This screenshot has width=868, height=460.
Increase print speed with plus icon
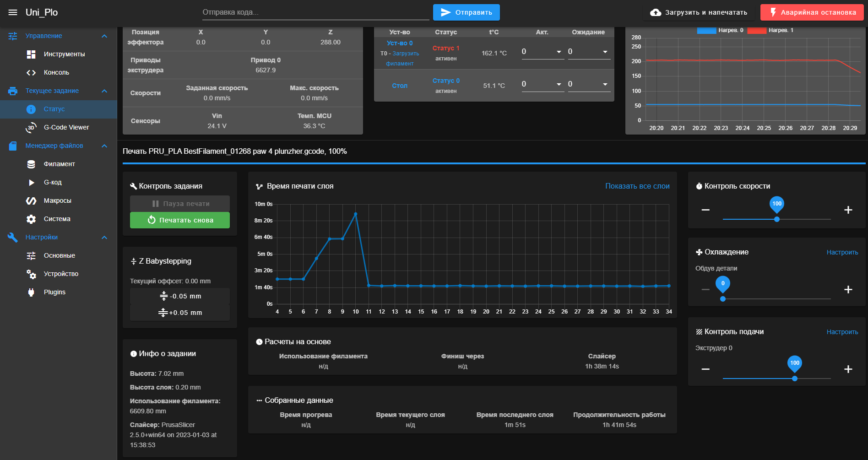pos(848,210)
